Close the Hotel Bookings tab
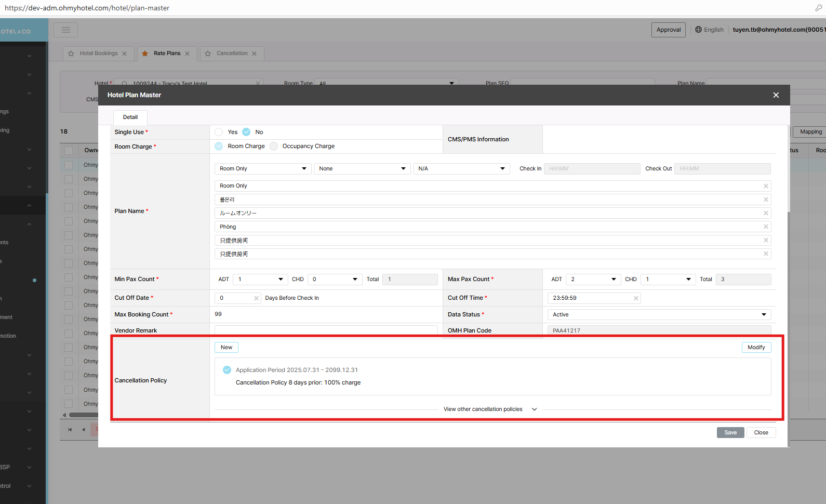 124,54
